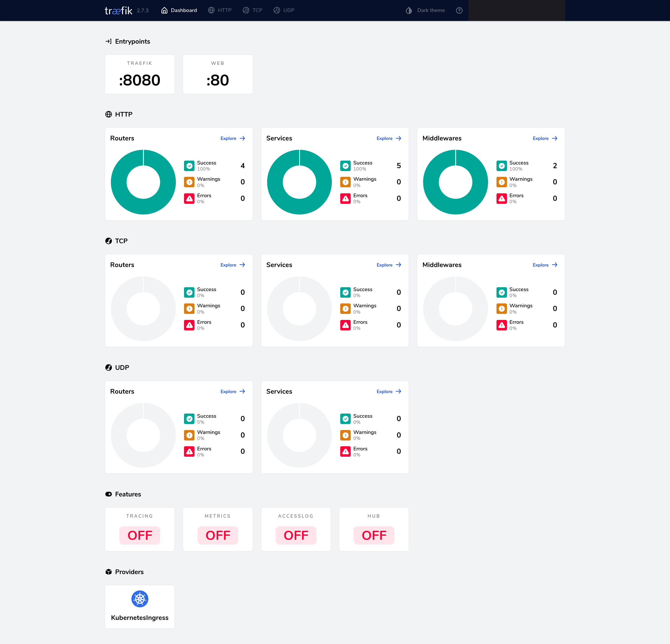Click UDP Routers Success check icon
This screenshot has width=670, height=644.
click(x=189, y=419)
